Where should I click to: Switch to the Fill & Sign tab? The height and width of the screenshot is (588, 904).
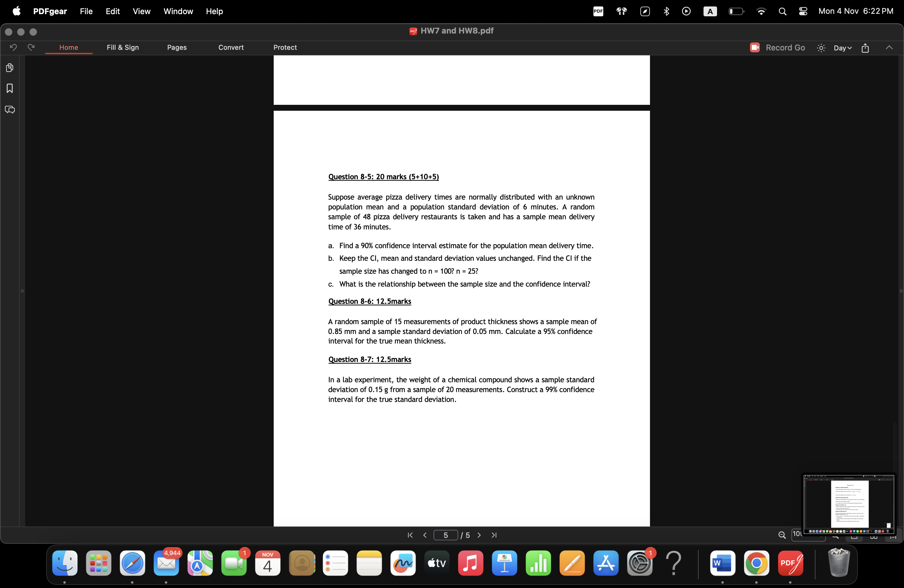pos(123,47)
